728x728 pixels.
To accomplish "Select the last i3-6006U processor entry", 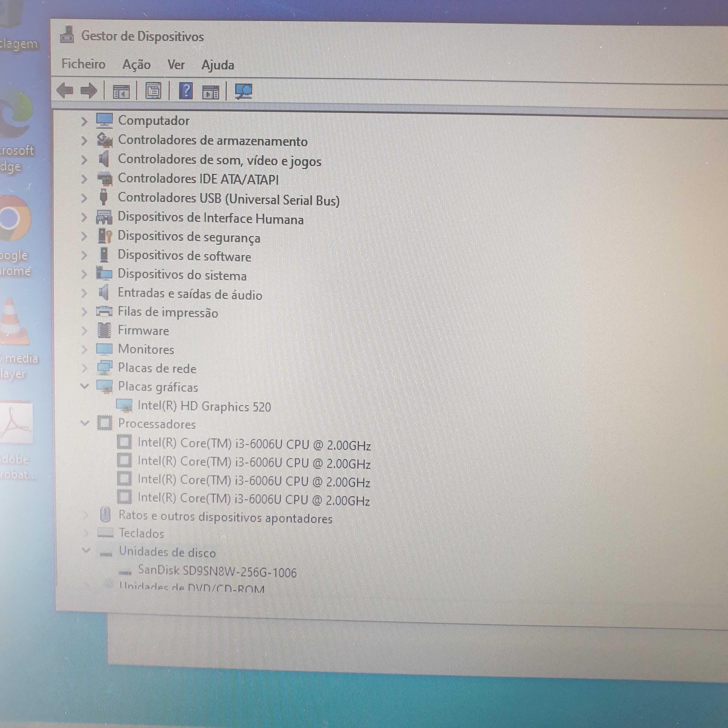I will point(253,499).
